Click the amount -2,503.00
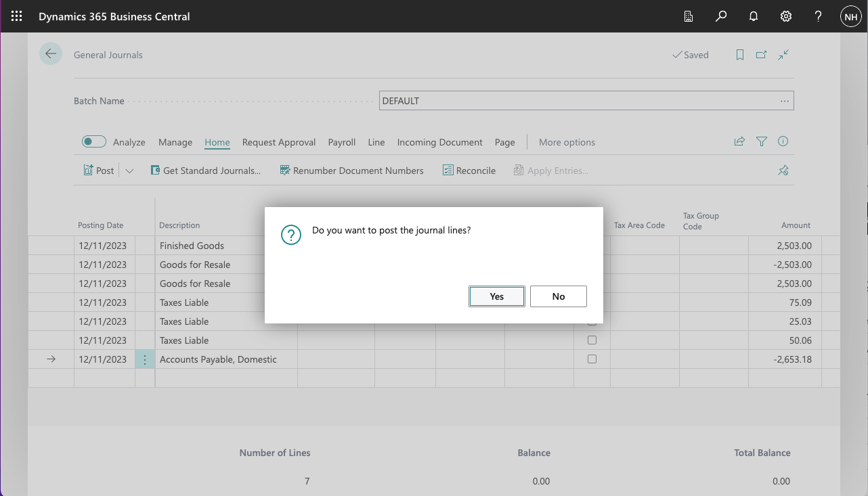 [x=792, y=265]
